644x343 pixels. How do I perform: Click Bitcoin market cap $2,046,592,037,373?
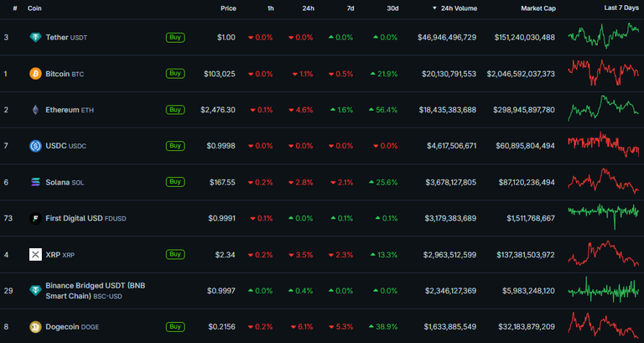[521, 74]
